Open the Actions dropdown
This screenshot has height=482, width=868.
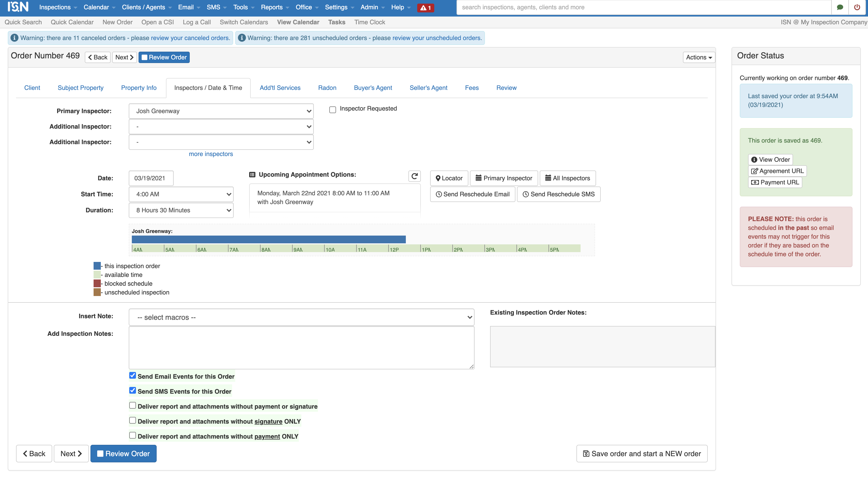click(x=698, y=57)
